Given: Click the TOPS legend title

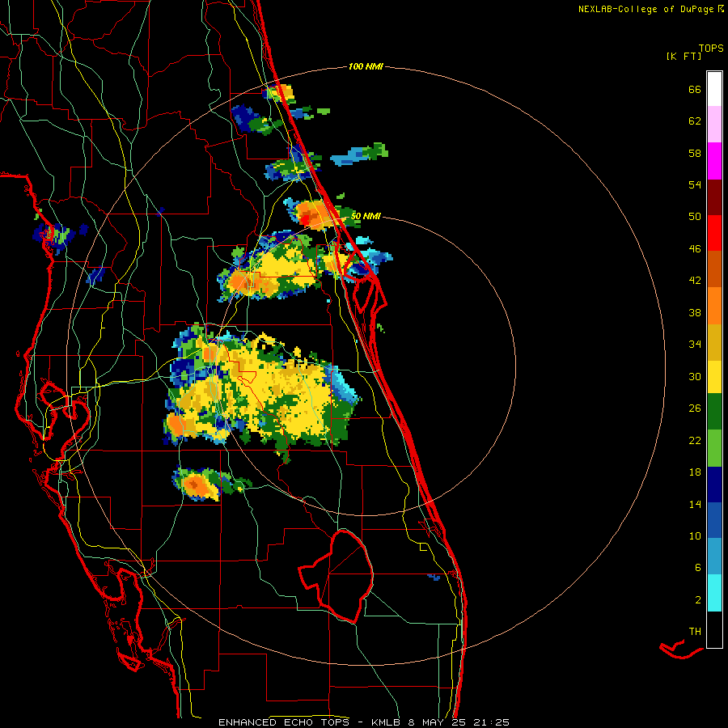Looking at the screenshot, I should pyautogui.click(x=711, y=48).
